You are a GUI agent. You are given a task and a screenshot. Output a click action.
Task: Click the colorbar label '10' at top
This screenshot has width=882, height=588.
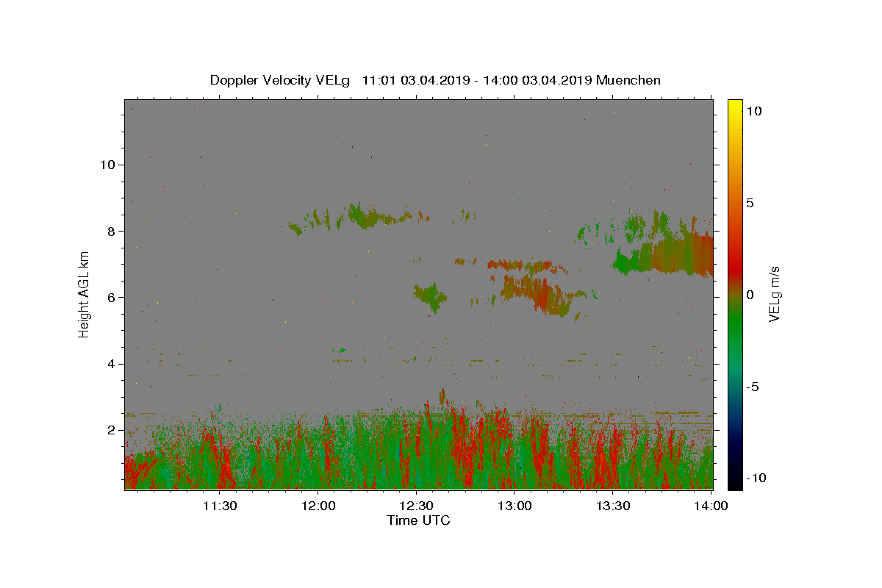pyautogui.click(x=753, y=111)
